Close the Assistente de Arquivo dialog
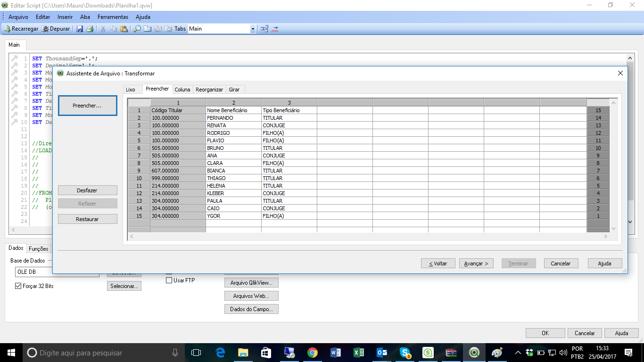Viewport: 644px width, 362px height. pyautogui.click(x=620, y=73)
